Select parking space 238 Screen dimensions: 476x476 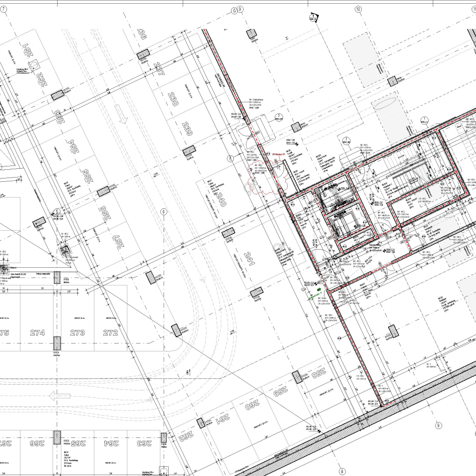(x=174, y=103)
